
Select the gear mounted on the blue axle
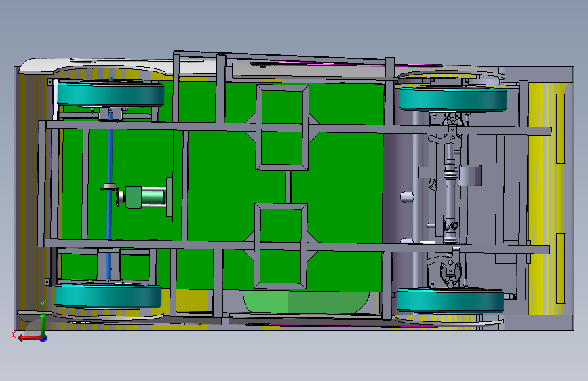click(110, 188)
